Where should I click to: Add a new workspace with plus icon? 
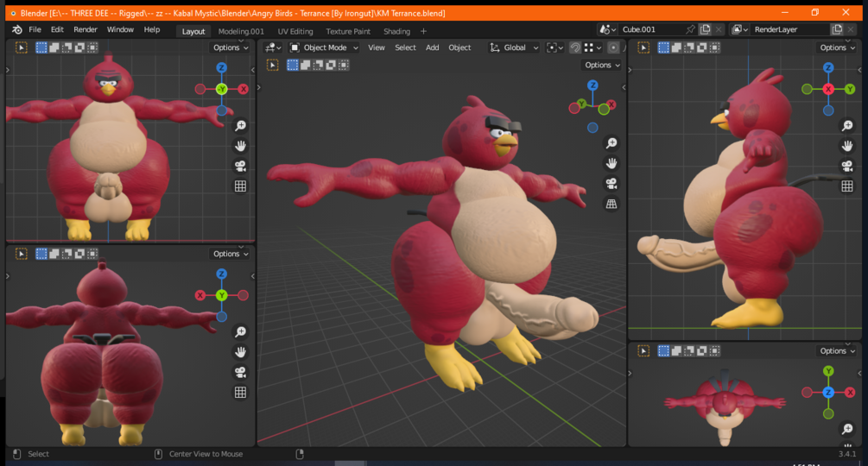423,32
